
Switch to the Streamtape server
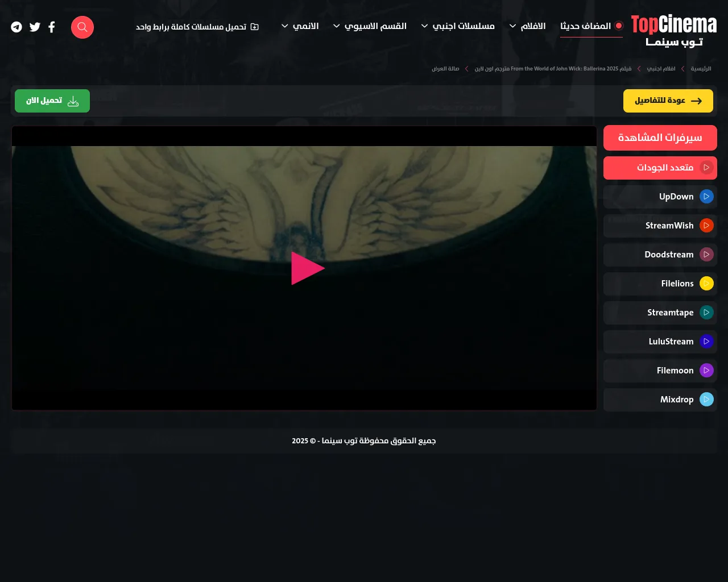point(660,313)
